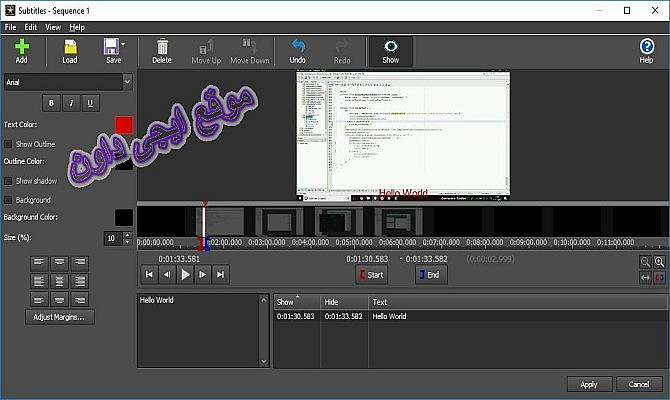
Task: Open the Save dropdown arrow
Action: (122, 46)
